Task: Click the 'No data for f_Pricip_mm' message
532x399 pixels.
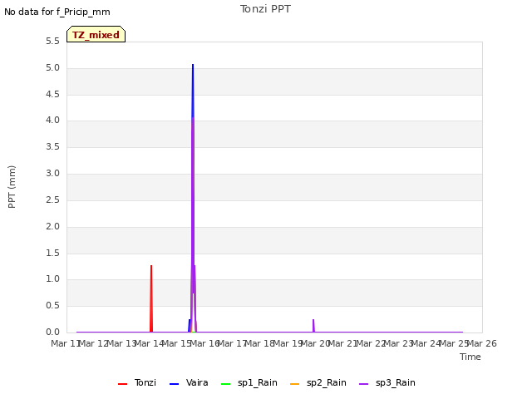Action: coord(57,12)
